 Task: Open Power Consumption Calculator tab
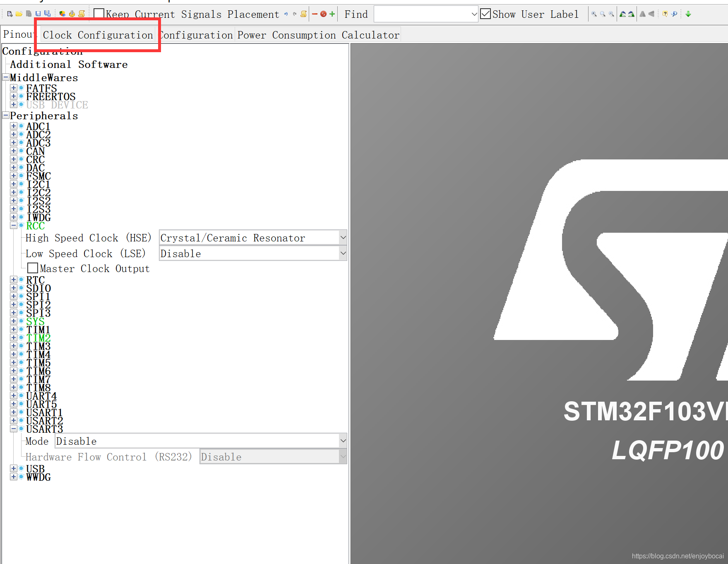(318, 35)
